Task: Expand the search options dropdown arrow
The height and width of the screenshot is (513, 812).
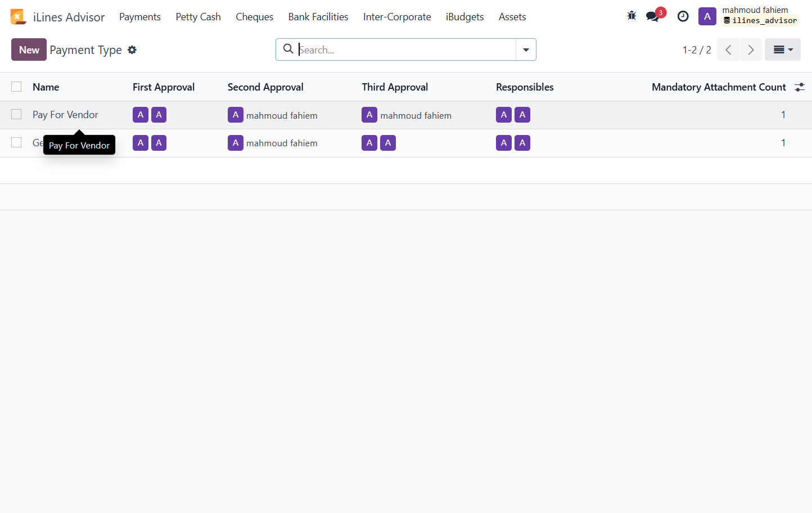Action: (526, 49)
